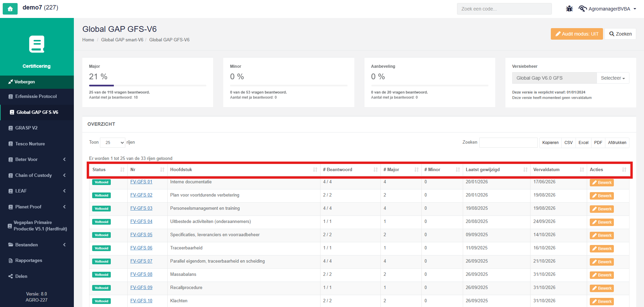The width and height of the screenshot is (644, 307).
Task: Click Global GAP smart-V6 breadcrumb link
Action: (122, 40)
